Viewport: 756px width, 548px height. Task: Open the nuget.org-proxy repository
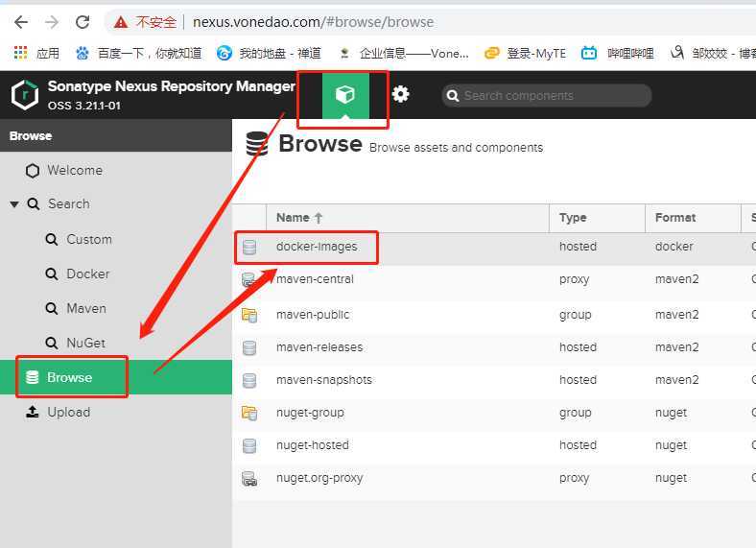319,478
